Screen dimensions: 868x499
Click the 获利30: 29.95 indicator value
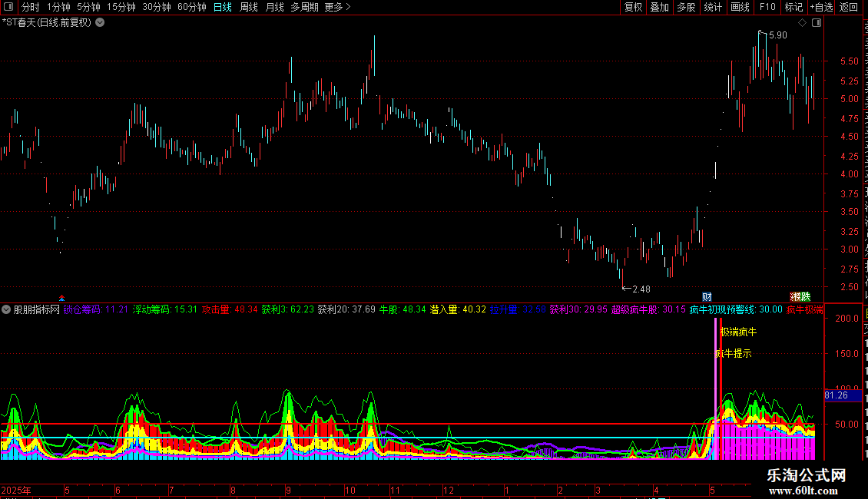(578, 310)
